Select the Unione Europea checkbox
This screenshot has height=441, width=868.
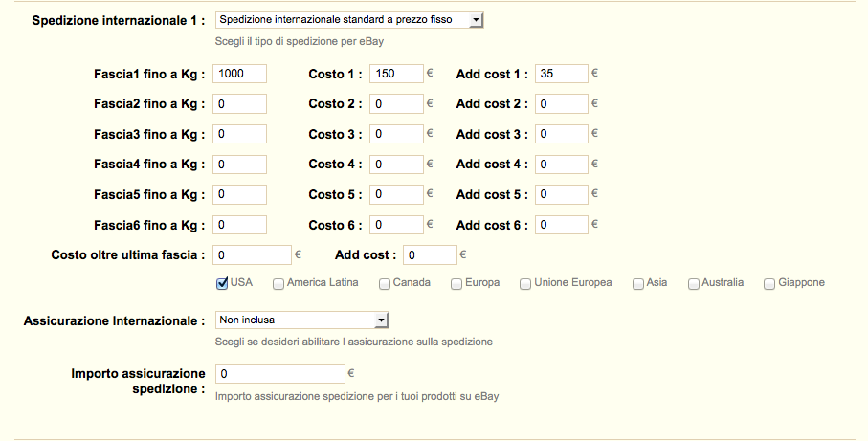(525, 283)
